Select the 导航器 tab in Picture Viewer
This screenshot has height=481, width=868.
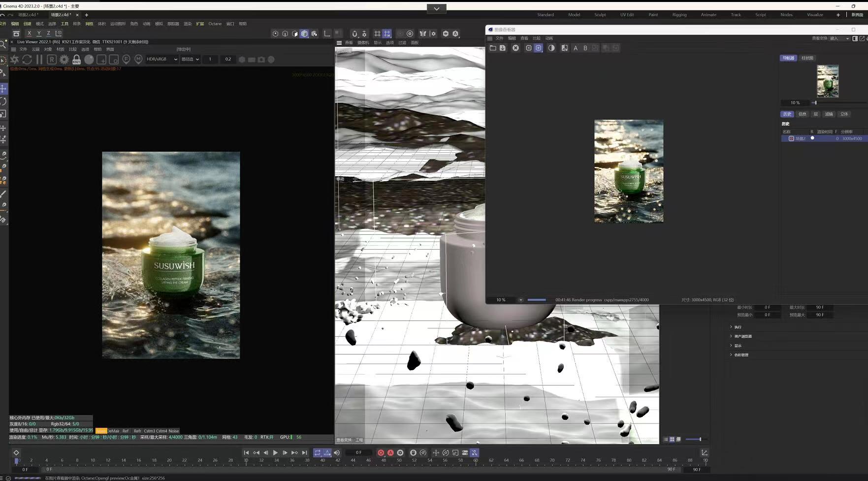click(788, 58)
